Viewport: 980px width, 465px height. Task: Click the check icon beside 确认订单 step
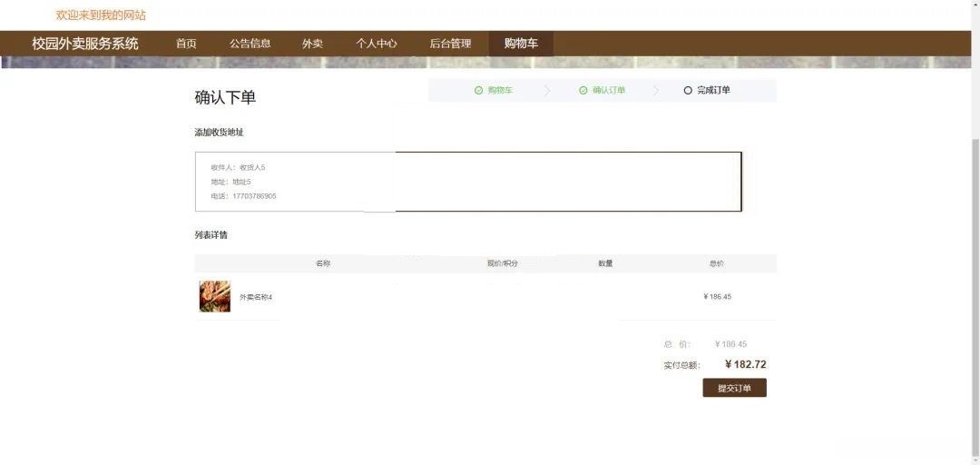[x=583, y=91]
